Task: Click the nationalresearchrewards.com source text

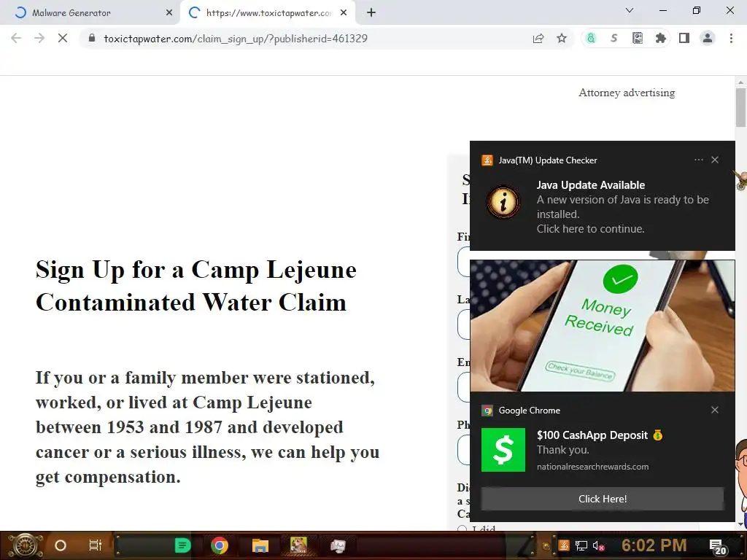Action: click(592, 467)
